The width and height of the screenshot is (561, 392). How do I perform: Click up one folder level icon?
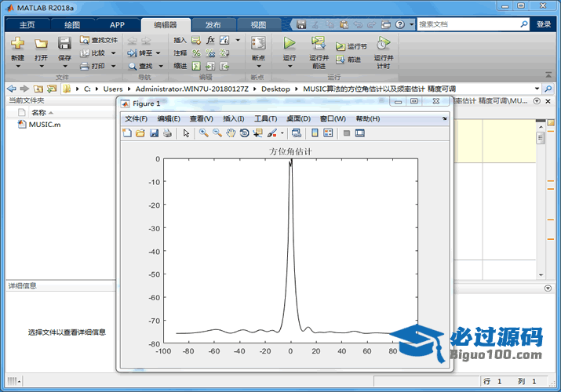[x=38, y=89]
